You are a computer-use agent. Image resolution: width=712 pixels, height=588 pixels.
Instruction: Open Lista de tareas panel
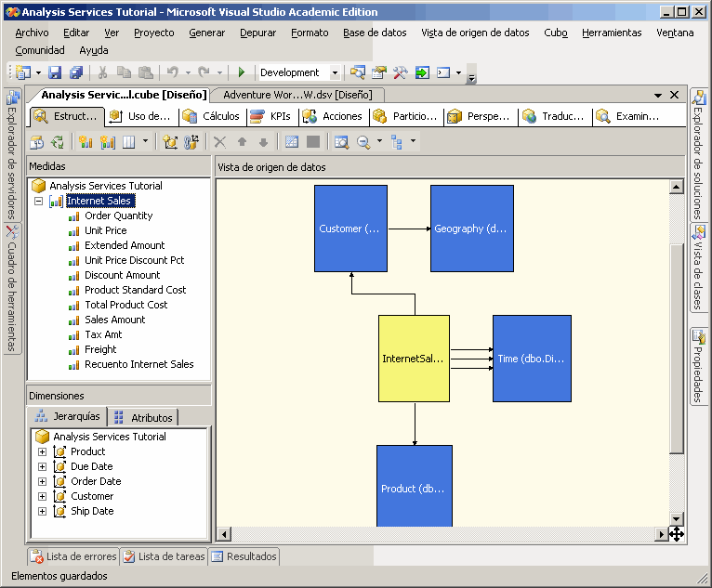pyautogui.click(x=165, y=556)
